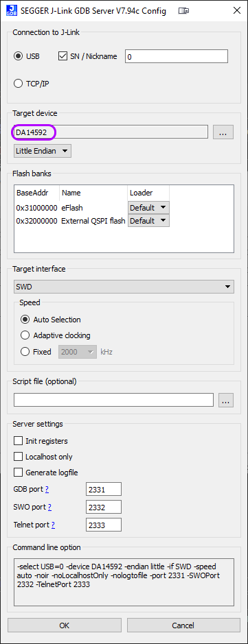Viewport: 248px width, 644px height.
Task: Select the 0x31000000 base address cell
Action: tap(36, 208)
